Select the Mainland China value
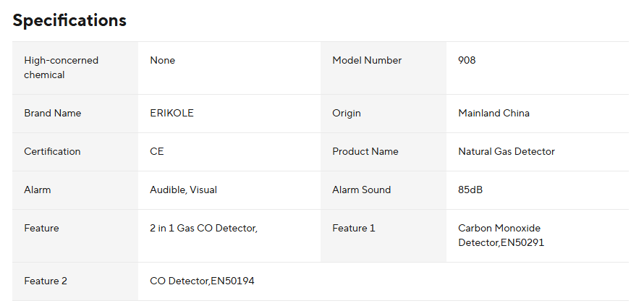This screenshot has width=644, height=306. 493,113
